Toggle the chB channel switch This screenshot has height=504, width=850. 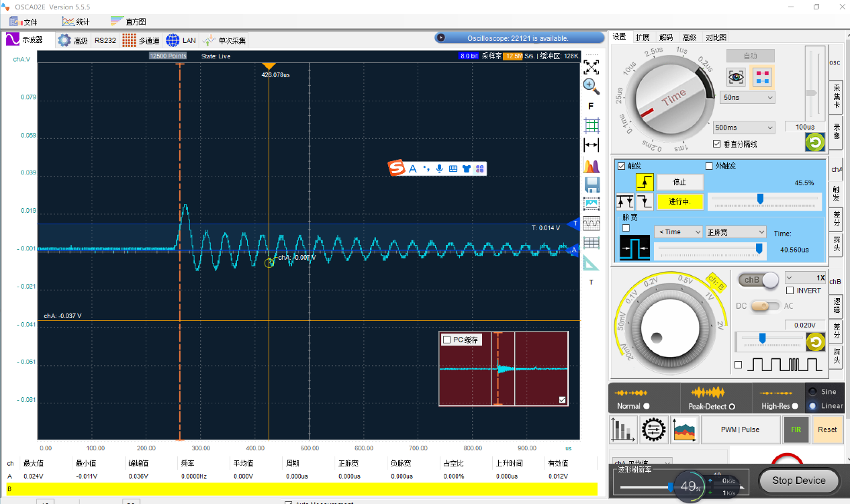point(758,279)
